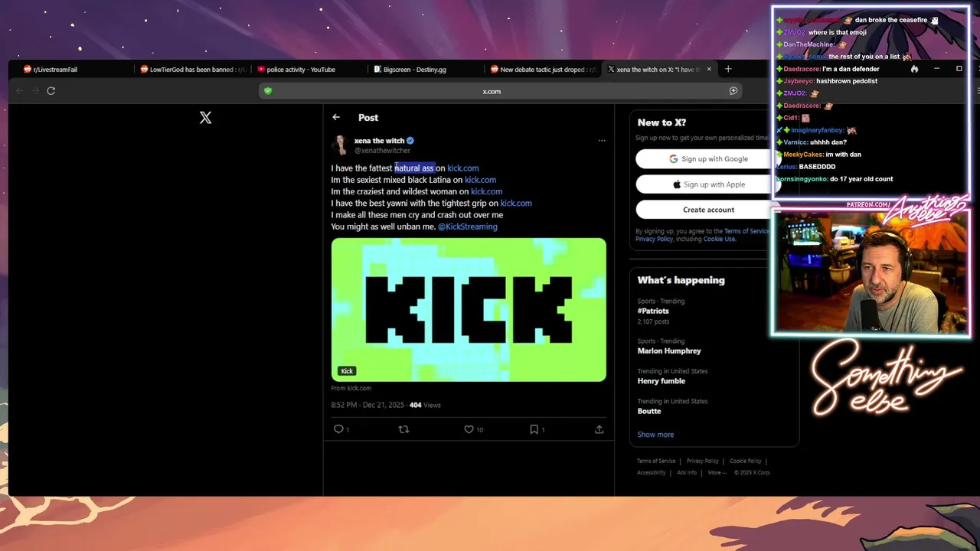Open kick.com link in 'tightest grip' line
The width and height of the screenshot is (980, 551).
516,204
